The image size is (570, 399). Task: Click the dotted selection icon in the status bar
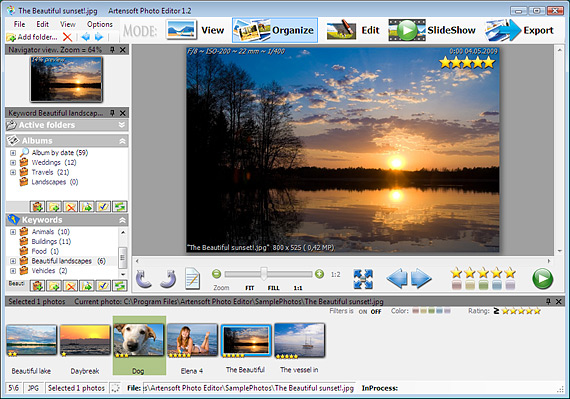click(115, 388)
